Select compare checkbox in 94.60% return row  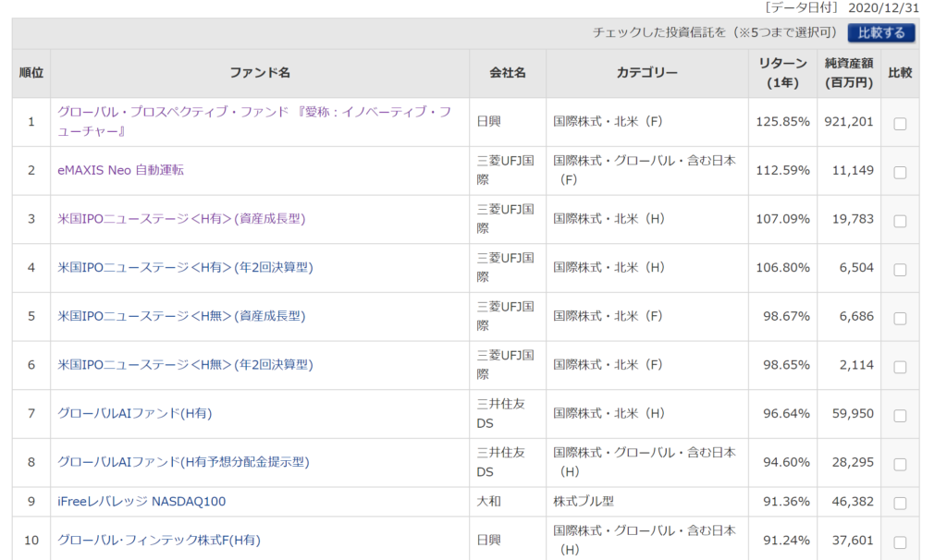click(900, 465)
